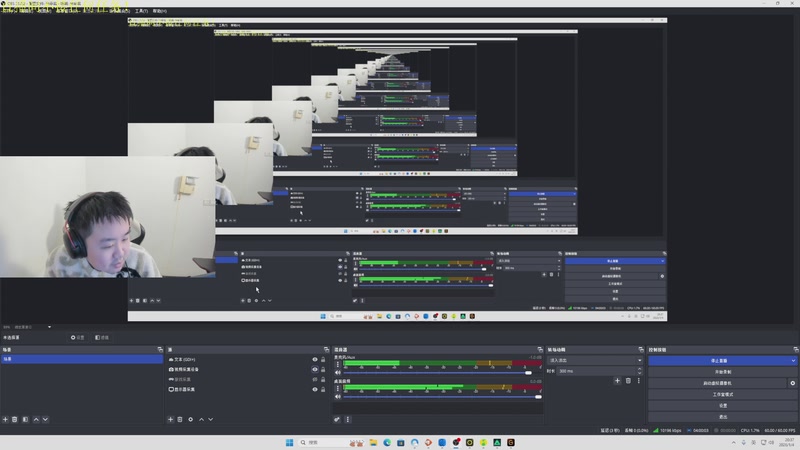Screen dimensions: 800x450
Task: Increase the transition duration with the up arrow
Action: click(639, 369)
